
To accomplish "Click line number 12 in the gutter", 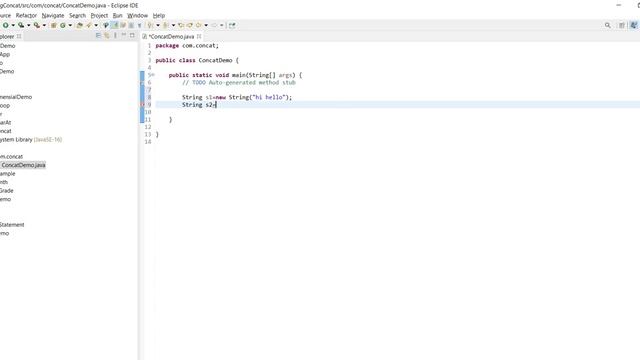I will (148, 127).
